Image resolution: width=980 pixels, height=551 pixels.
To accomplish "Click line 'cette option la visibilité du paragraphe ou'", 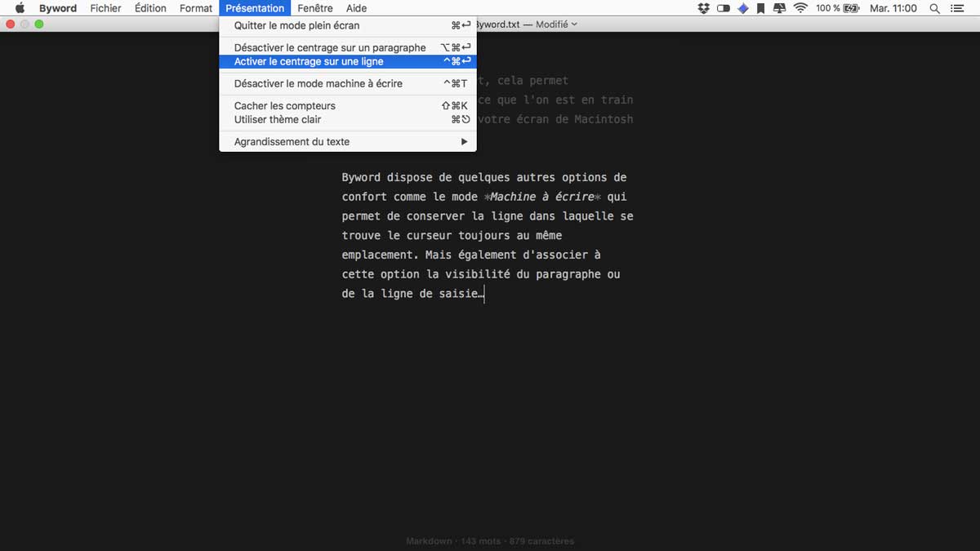I will [481, 275].
